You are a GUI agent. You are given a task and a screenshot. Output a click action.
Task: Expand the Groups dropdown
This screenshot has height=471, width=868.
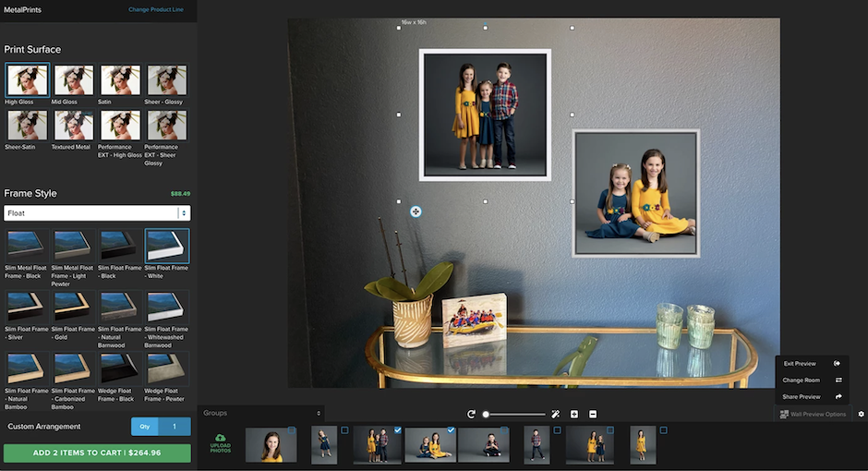pos(261,413)
